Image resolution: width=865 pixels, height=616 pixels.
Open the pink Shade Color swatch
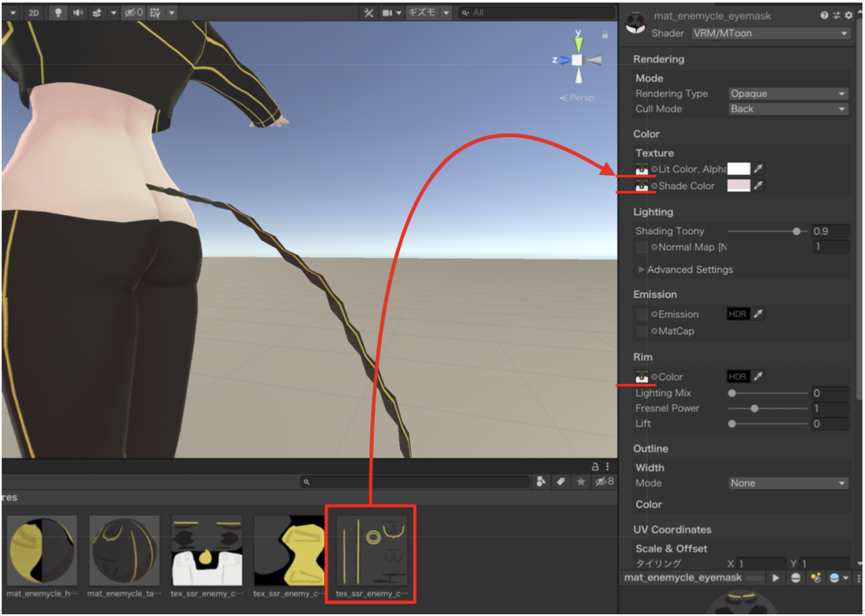pyautogui.click(x=739, y=185)
